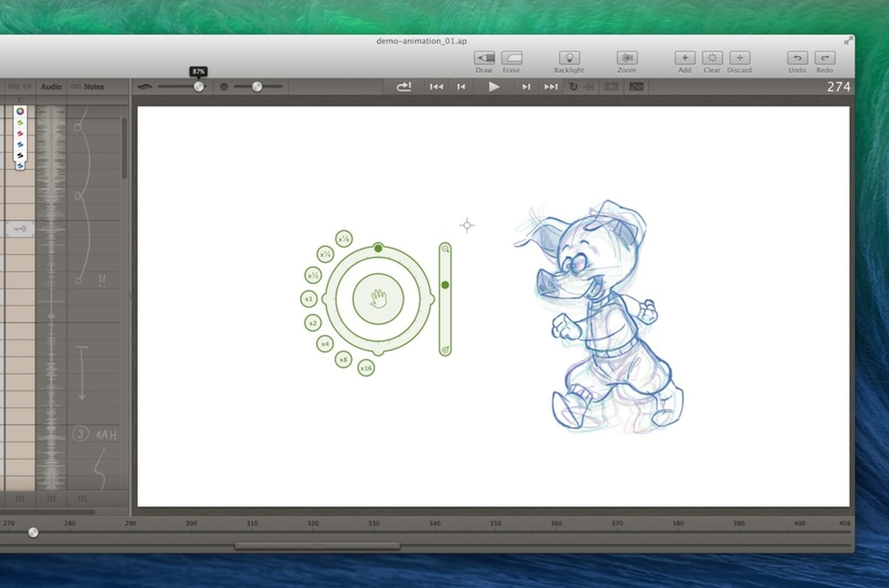Click the round brush dot icon

click(x=224, y=87)
